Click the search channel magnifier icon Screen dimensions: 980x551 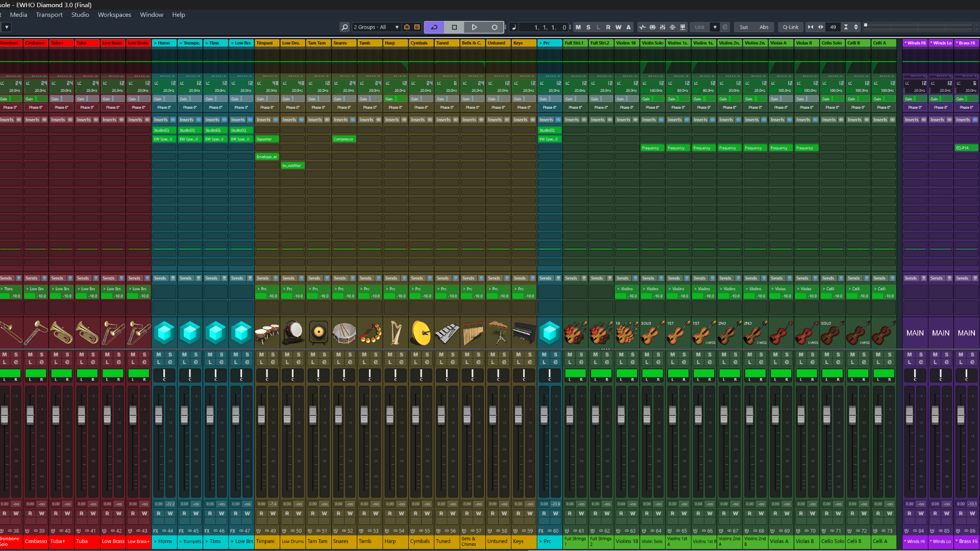click(x=345, y=27)
